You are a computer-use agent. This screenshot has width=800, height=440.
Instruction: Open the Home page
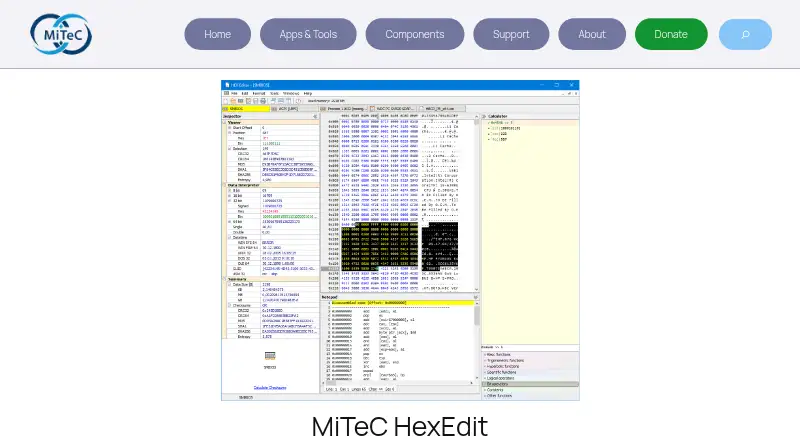[x=217, y=34]
